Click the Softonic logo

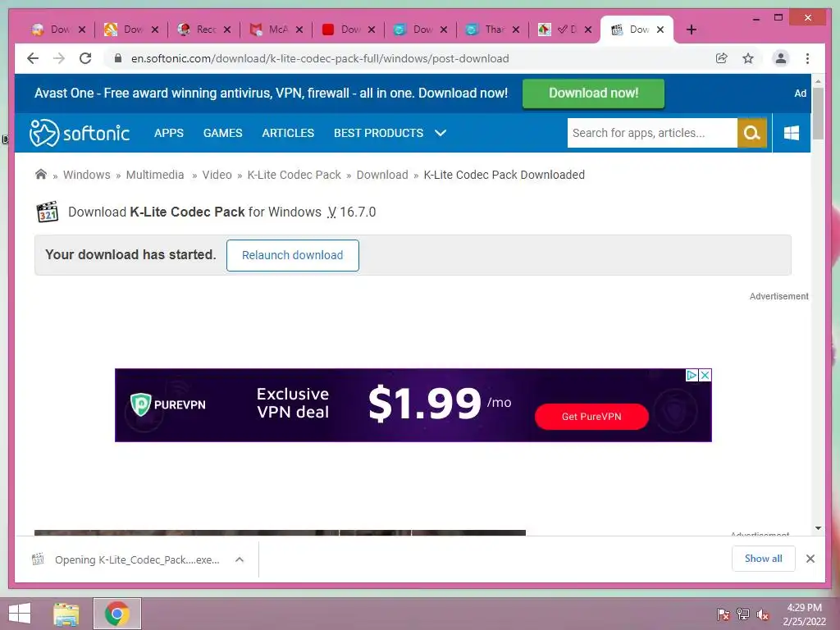click(x=80, y=133)
